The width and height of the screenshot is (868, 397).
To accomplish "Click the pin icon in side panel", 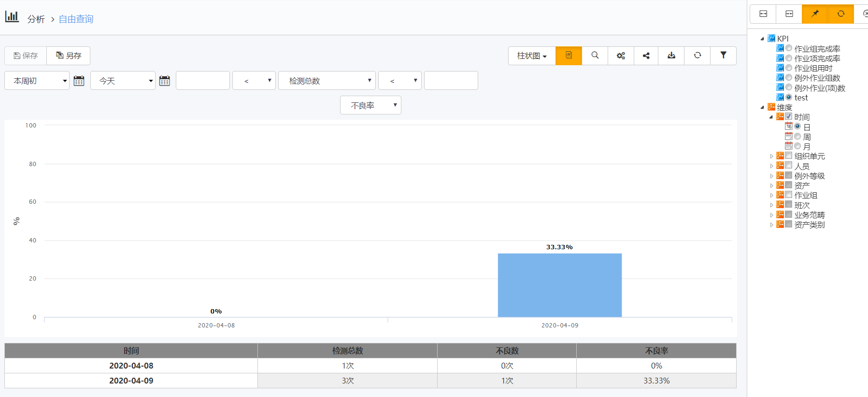I will pos(815,14).
